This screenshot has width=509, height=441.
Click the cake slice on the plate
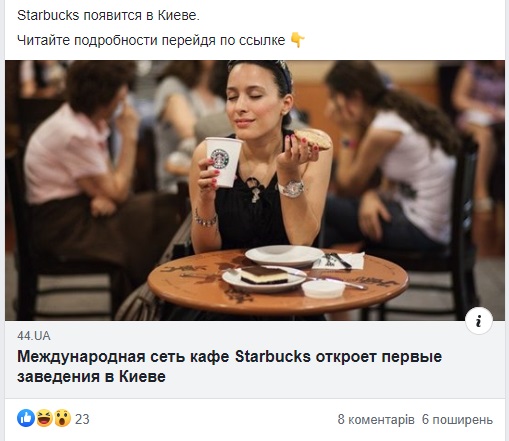[264, 275]
